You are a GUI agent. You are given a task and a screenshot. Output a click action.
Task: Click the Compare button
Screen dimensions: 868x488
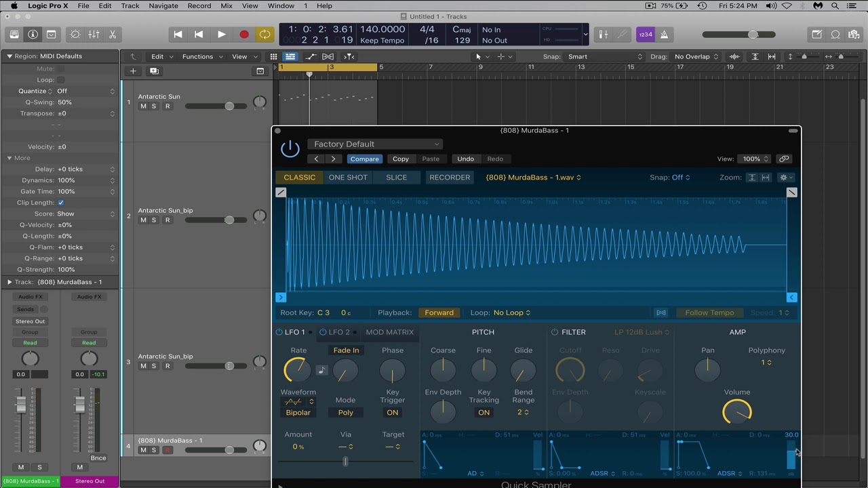coord(364,159)
